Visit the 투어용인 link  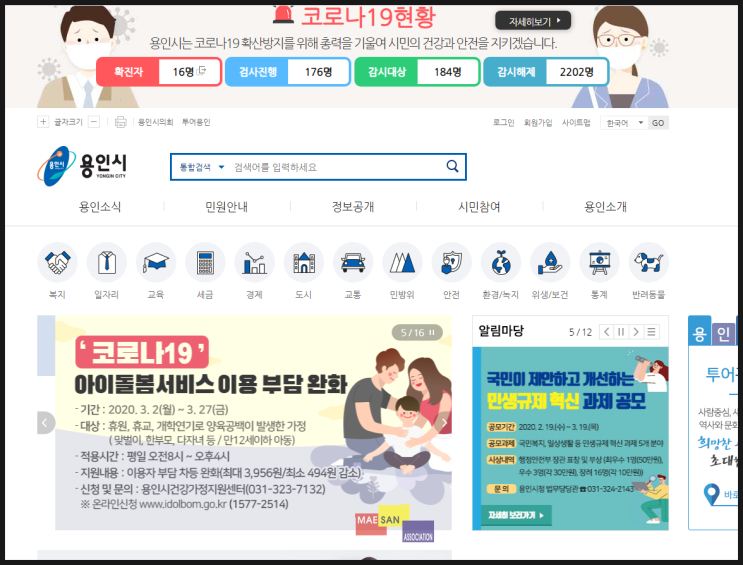tap(196, 122)
